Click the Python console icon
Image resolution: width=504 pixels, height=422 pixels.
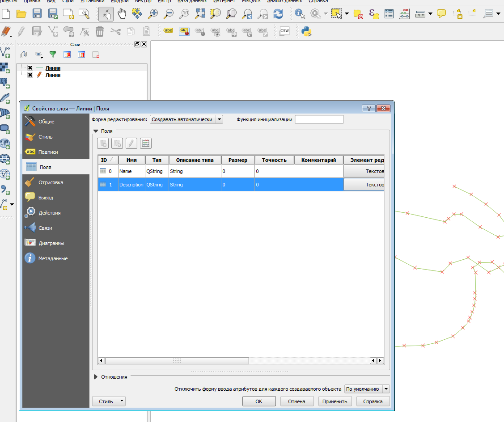click(306, 31)
